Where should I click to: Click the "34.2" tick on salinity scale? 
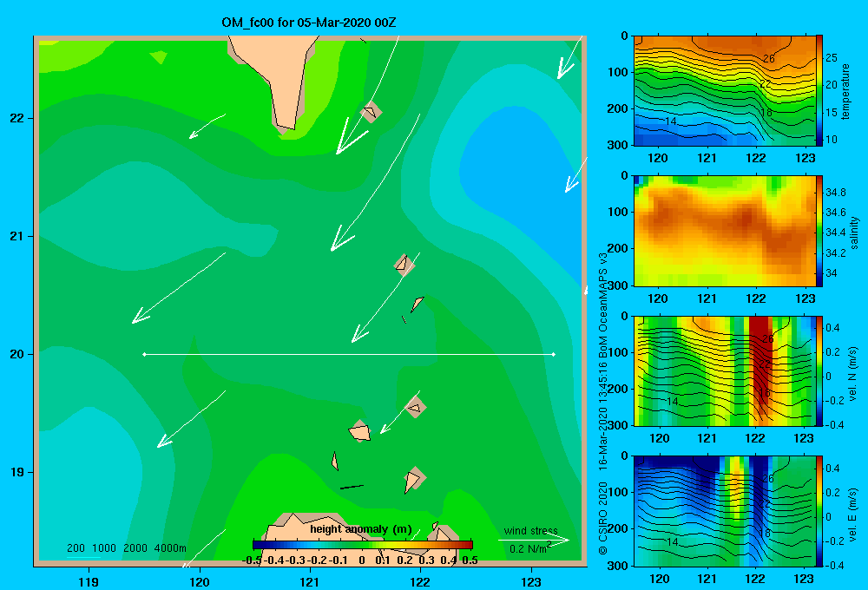pyautogui.click(x=835, y=253)
